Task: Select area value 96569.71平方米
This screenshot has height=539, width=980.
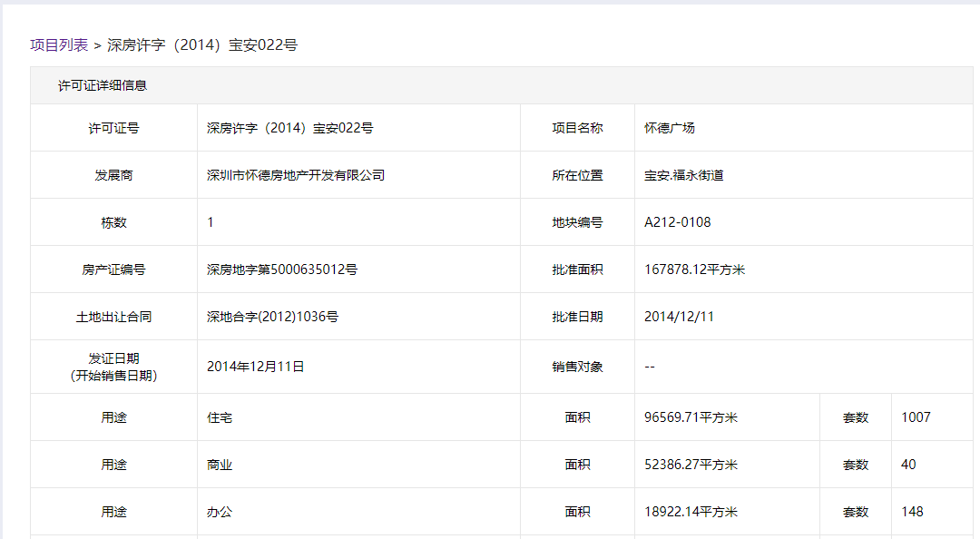Action: (691, 417)
